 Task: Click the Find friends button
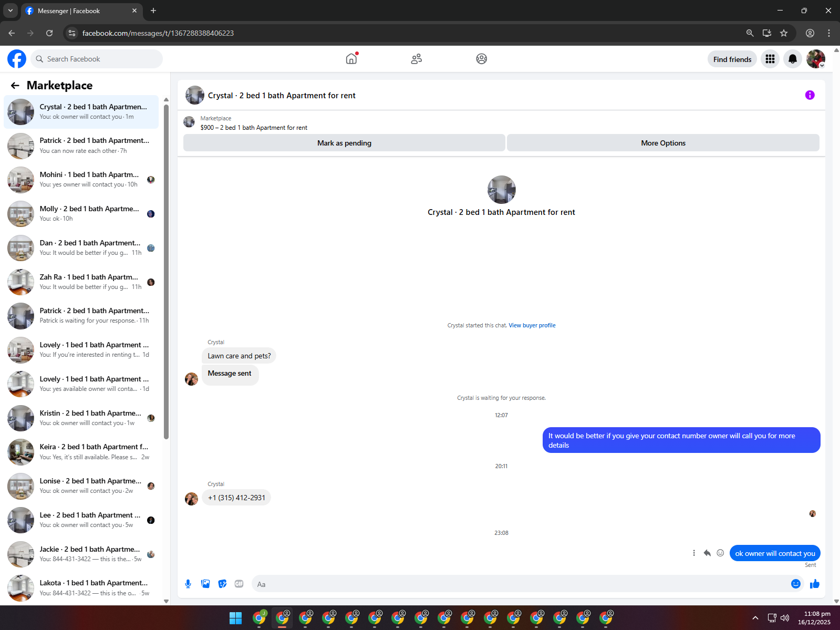[732, 59]
